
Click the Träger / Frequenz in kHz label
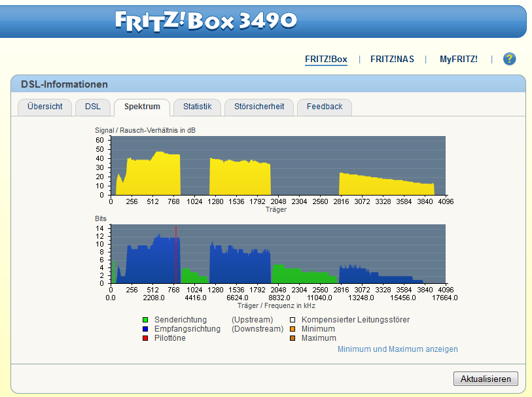coord(276,306)
